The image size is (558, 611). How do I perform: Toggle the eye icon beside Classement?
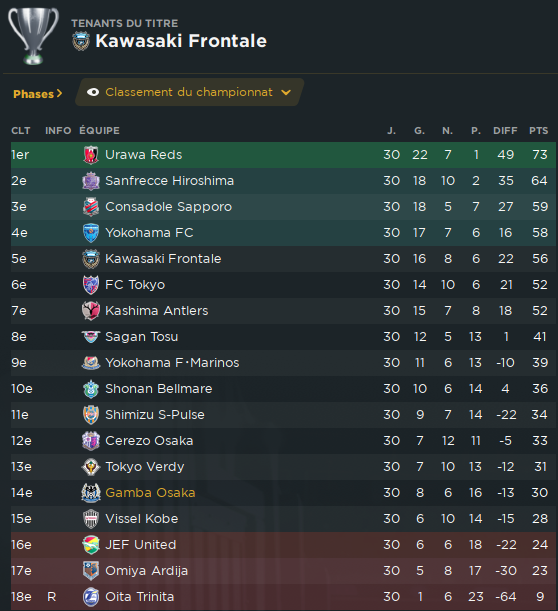coord(93,92)
